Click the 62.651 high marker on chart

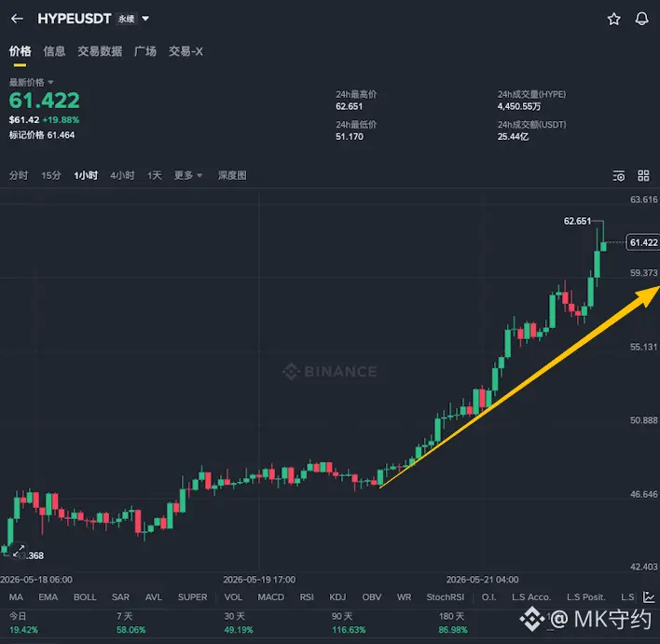[x=577, y=221]
